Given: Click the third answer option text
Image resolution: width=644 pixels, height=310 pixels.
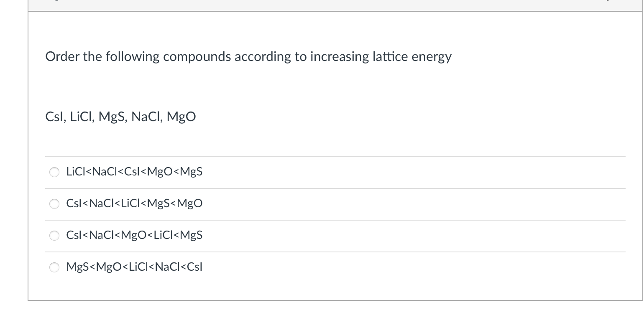Looking at the screenshot, I should click(x=134, y=235).
